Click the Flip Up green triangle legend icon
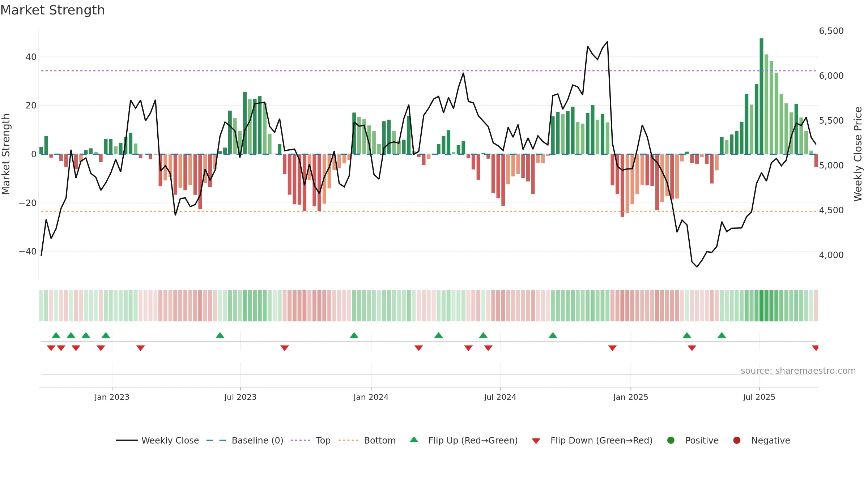868x488 pixels. point(414,440)
